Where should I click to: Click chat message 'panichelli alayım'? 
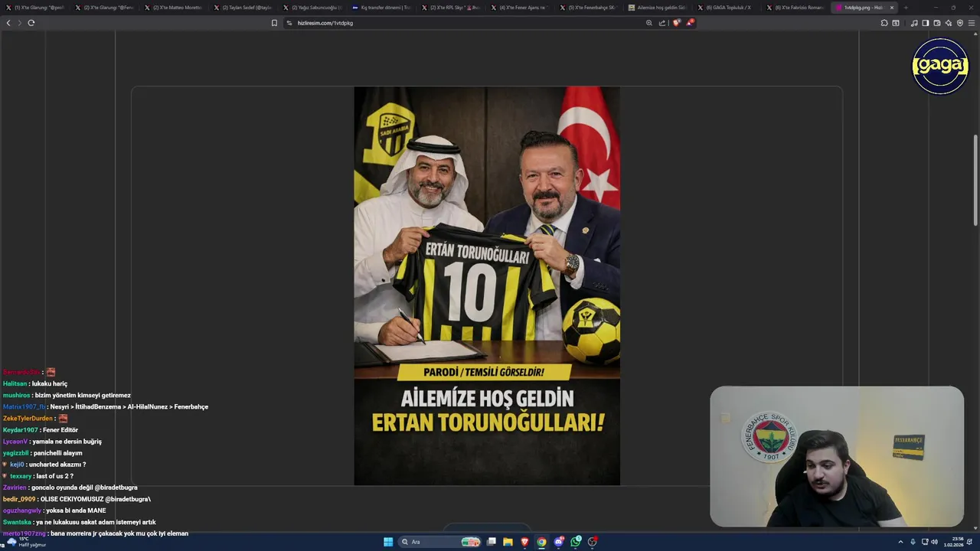[57, 453]
